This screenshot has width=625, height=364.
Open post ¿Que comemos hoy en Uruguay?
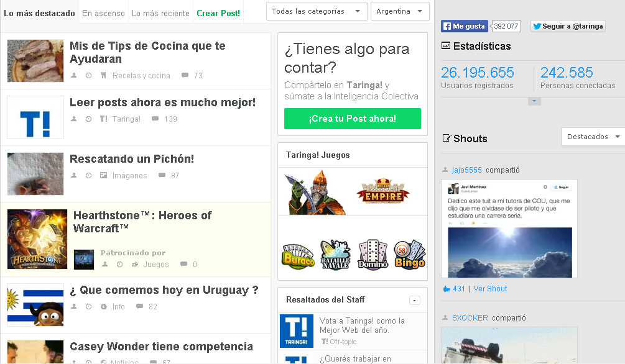click(164, 290)
